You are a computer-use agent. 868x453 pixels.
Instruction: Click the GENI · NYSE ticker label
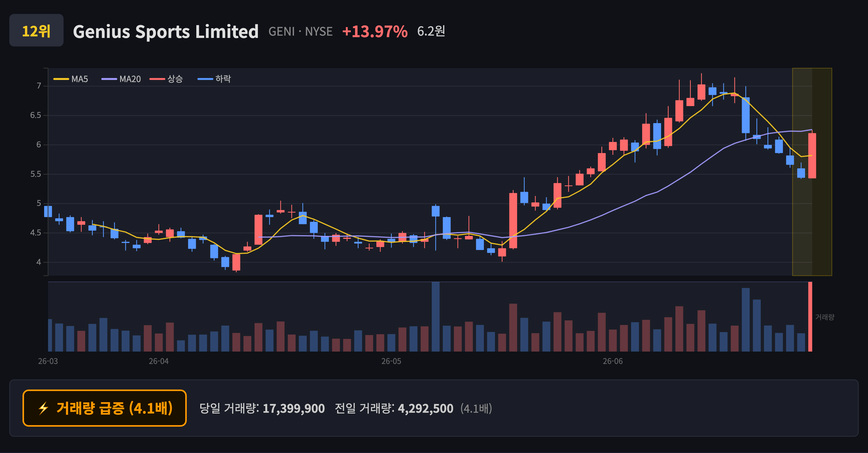point(300,32)
